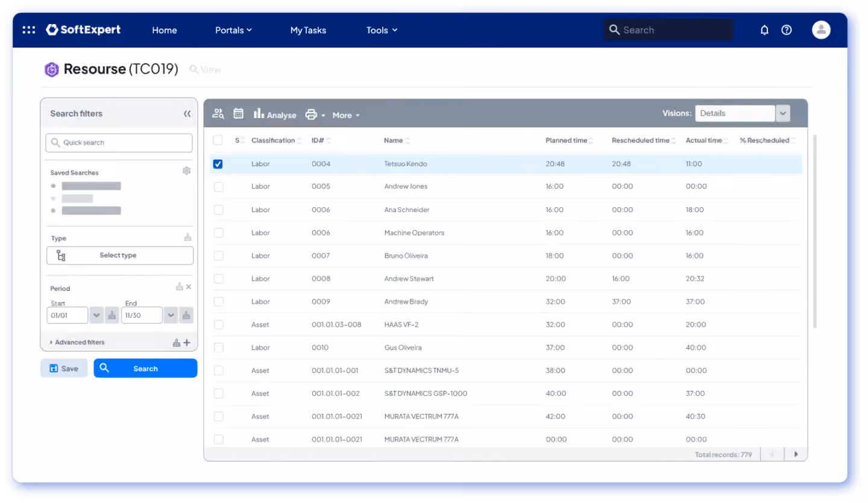Click the Save button

click(x=64, y=368)
